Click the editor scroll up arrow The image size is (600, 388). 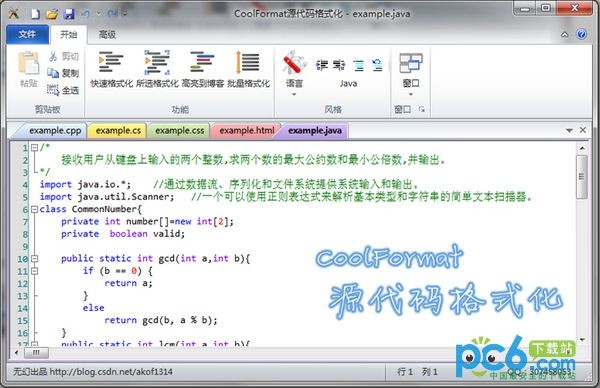[582, 148]
